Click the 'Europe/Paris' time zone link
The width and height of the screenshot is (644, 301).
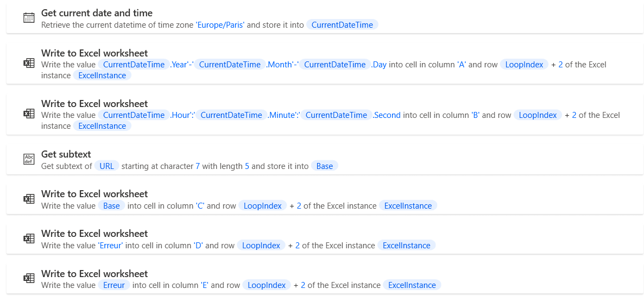click(x=220, y=25)
